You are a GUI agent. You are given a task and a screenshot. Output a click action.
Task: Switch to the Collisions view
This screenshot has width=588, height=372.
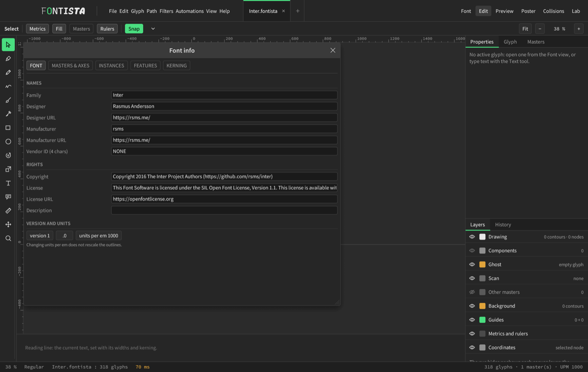click(x=553, y=11)
